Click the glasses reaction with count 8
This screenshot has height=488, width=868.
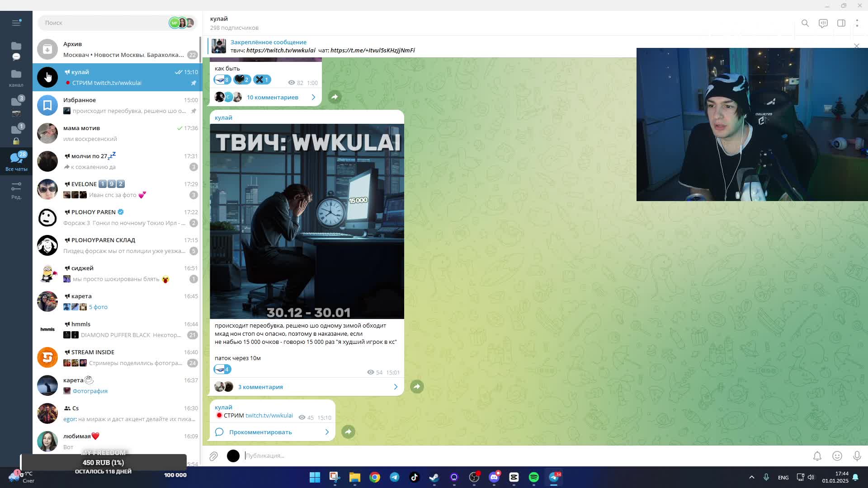222,80
